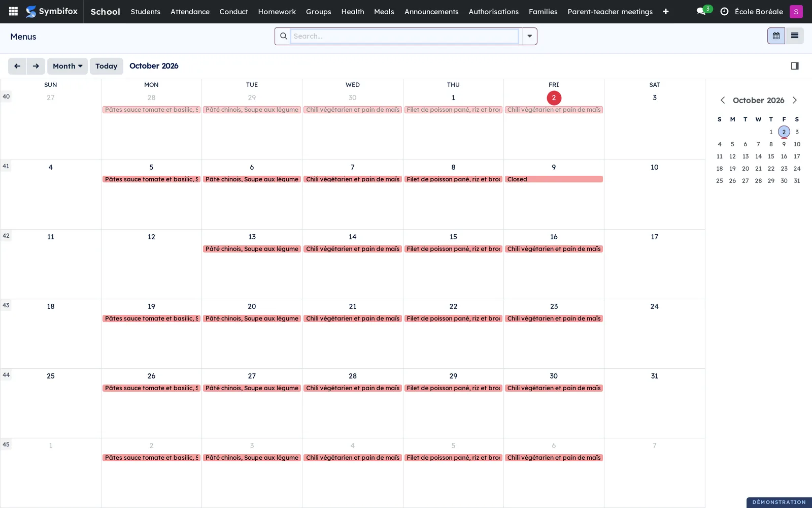Open the Meals menu

pos(384,11)
